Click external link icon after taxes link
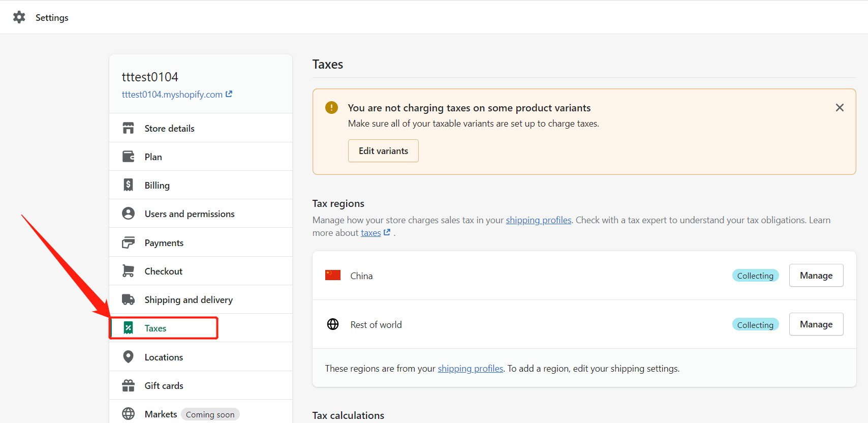 pos(387,232)
